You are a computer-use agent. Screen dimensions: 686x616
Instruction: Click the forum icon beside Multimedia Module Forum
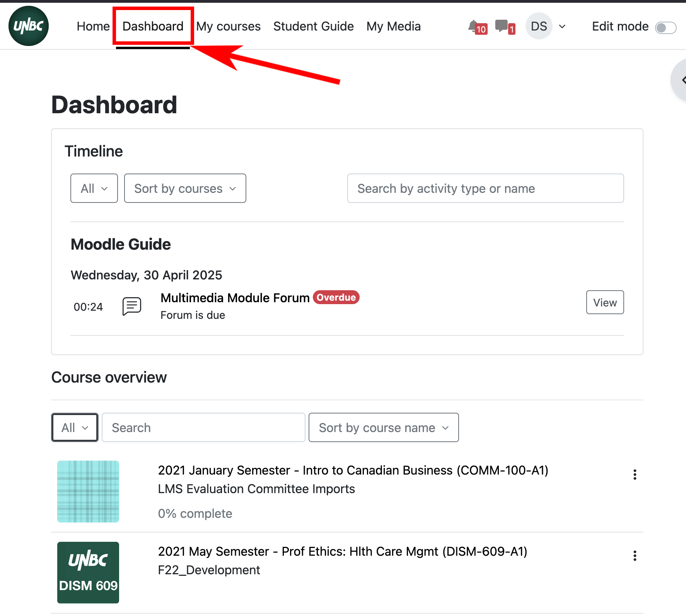tap(132, 306)
